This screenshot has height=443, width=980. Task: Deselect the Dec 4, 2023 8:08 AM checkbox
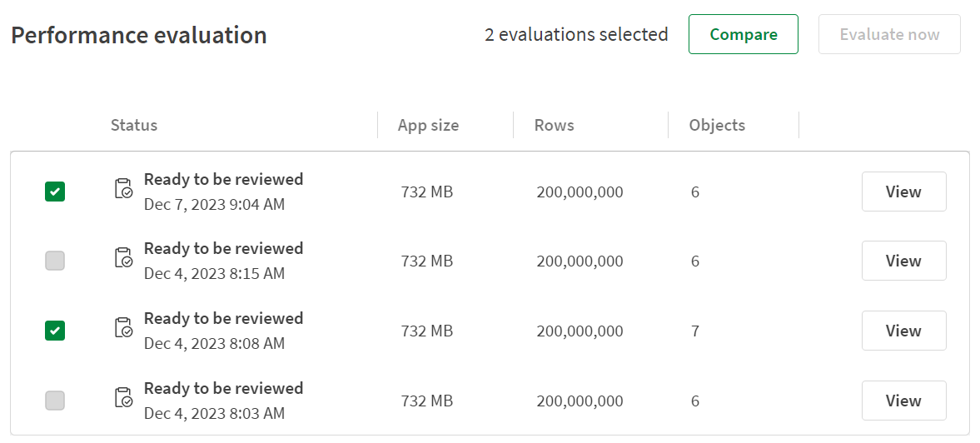click(55, 331)
